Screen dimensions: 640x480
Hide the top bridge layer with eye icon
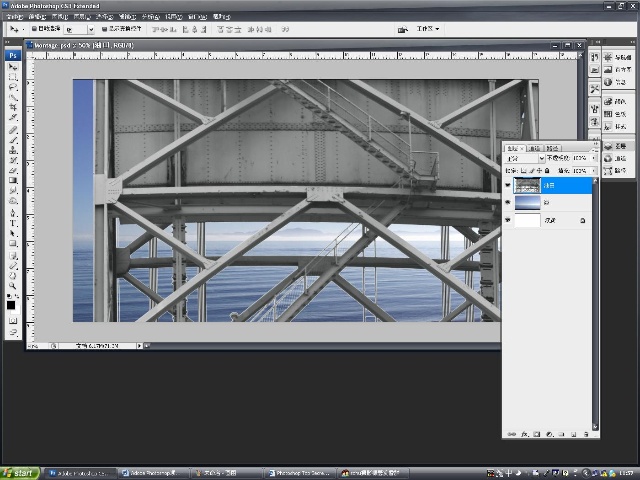508,185
